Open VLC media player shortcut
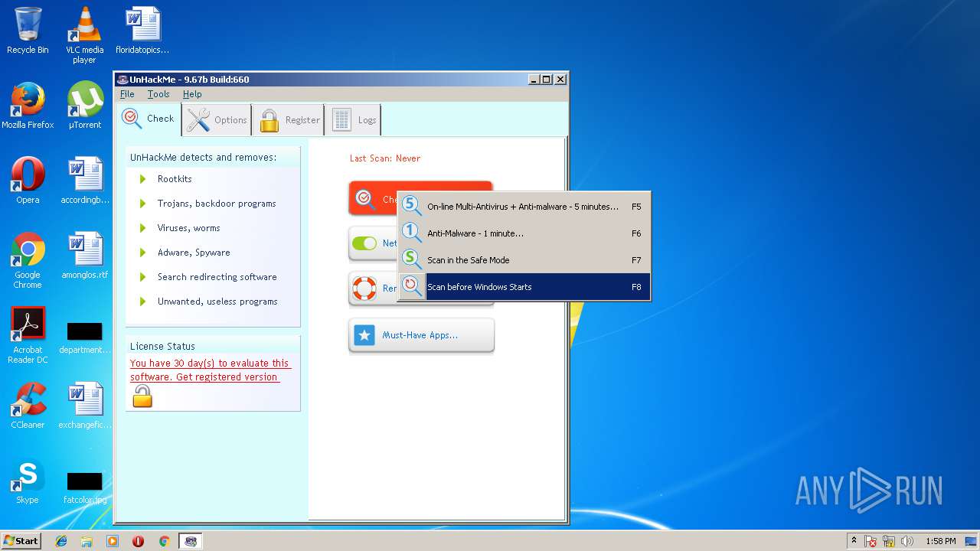Screen dimensions: 980x551 coord(84,35)
